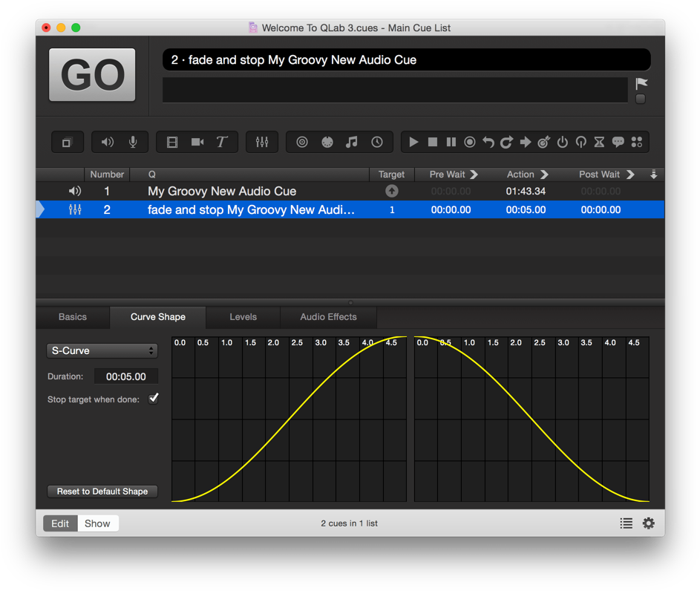
Task: Open the Audio Effects tab
Action: click(328, 317)
